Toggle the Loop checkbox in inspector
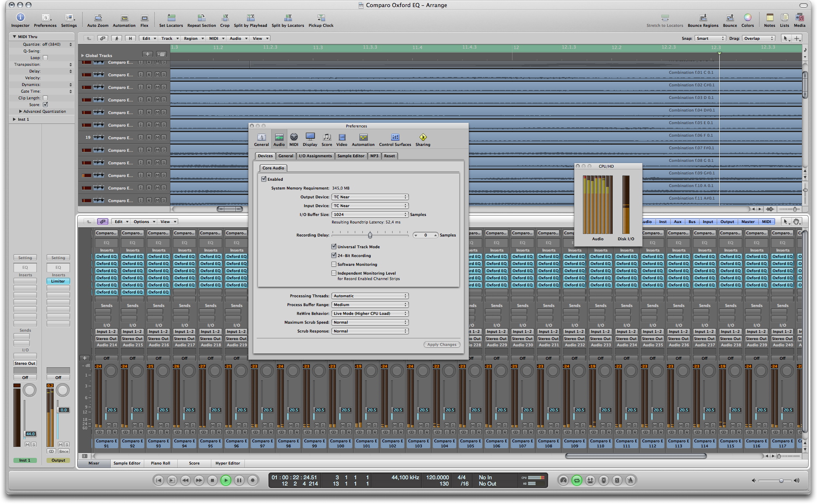 click(x=45, y=58)
